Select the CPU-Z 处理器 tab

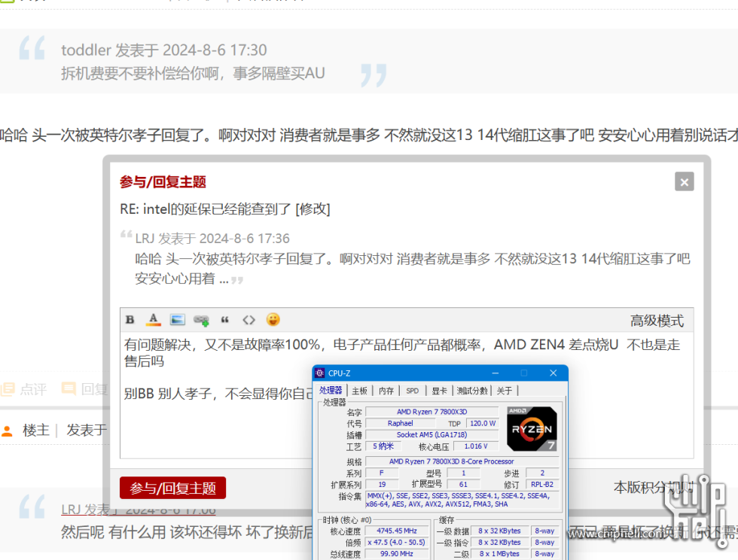[x=331, y=390]
